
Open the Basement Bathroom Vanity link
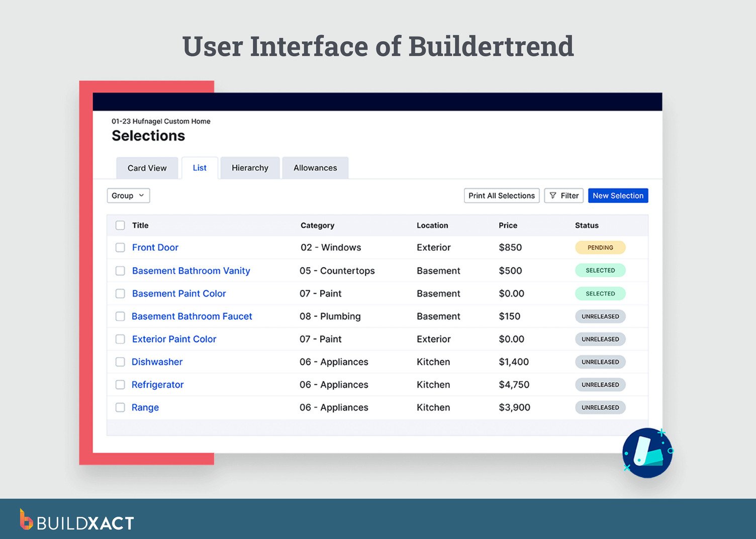[x=191, y=271]
